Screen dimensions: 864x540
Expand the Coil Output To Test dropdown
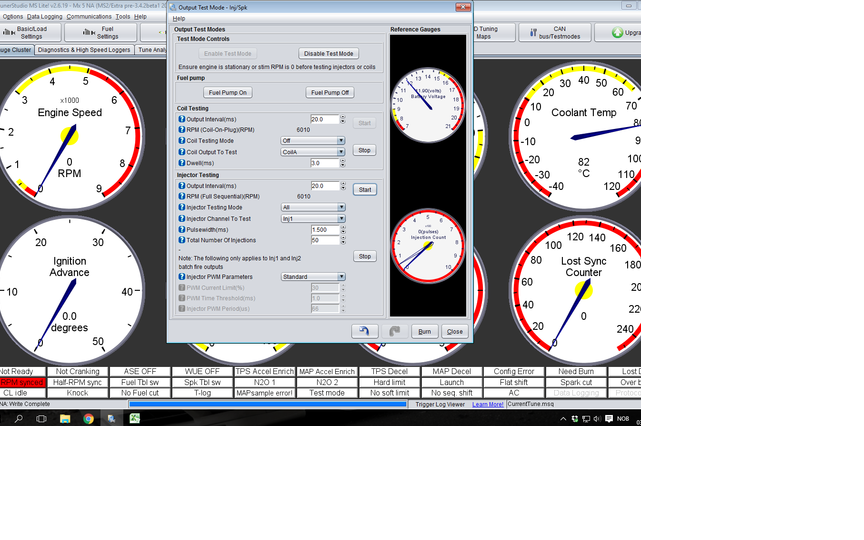click(313, 152)
